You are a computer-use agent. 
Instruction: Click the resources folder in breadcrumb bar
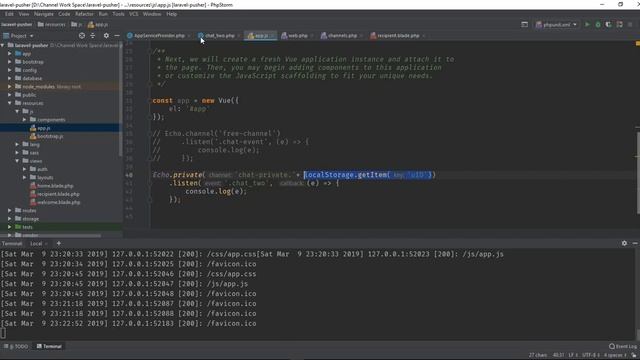(51, 24)
